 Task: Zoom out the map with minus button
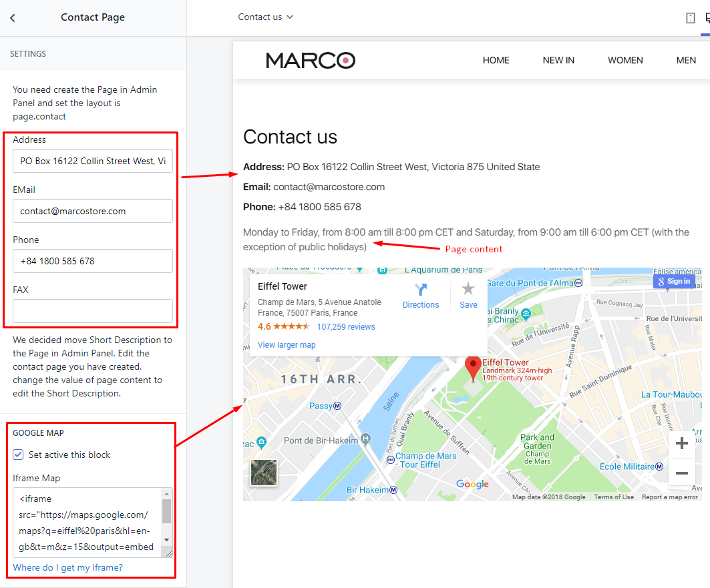coord(681,473)
